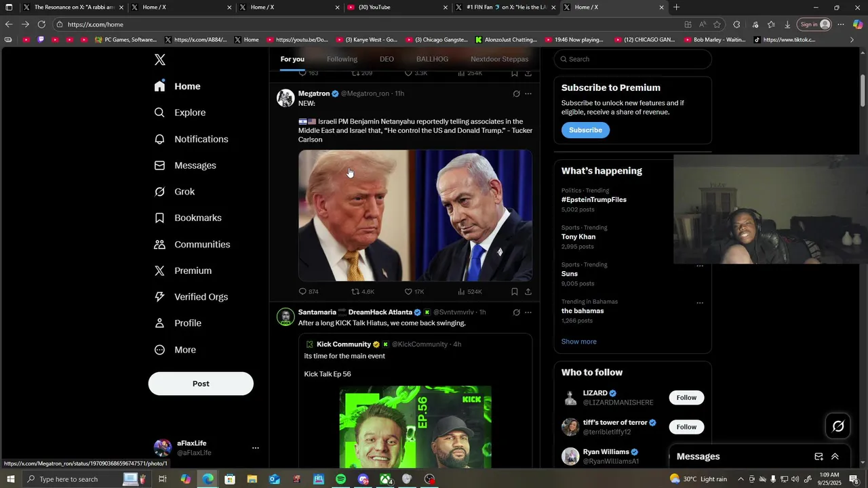
Task: Open the Windows Start menu
Action: 10,479
